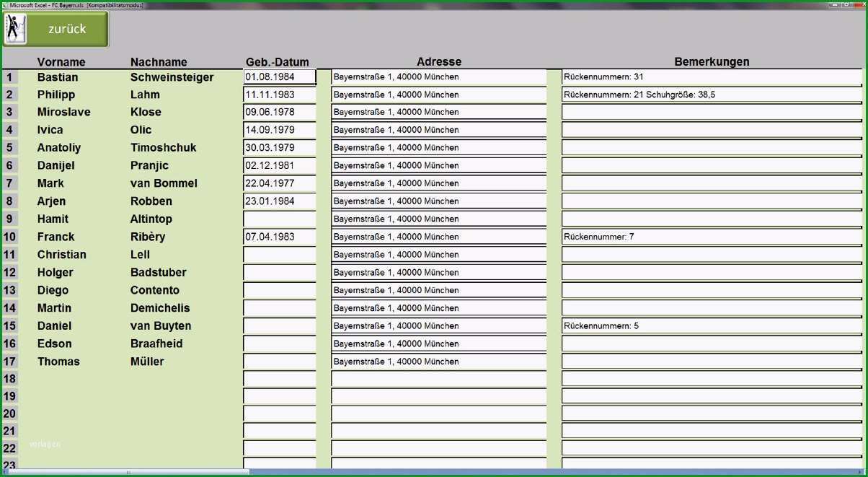Click the Geb.-Datum column header
The width and height of the screenshot is (868, 477).
tap(277, 62)
